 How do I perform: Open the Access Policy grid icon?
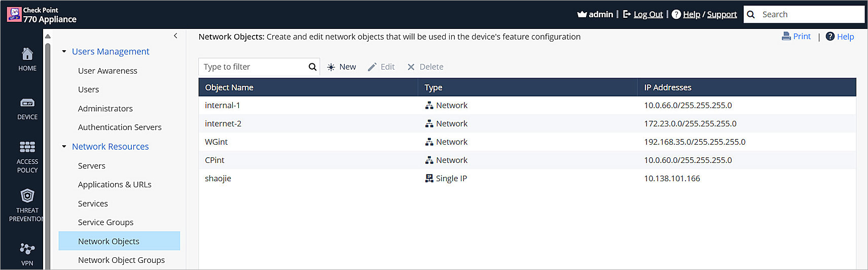coord(27,147)
